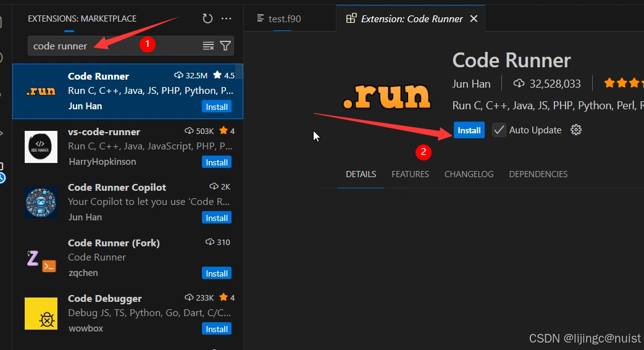Click the 2K downloads on Code Runner Copilot row
Viewport: 644px width, 350px height.
coord(220,186)
